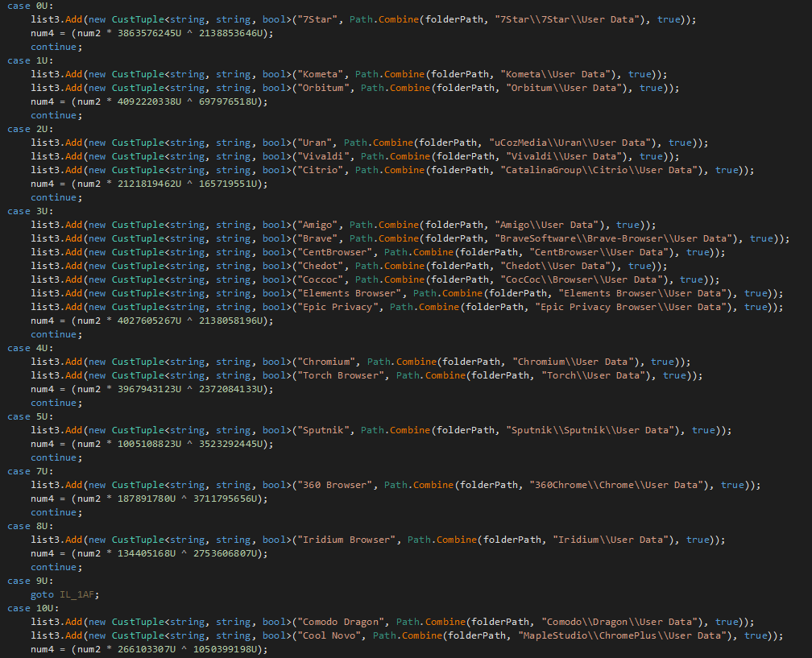
Task: Click the "360Chrome\\Chrome\\User Data" path string
Action: (x=616, y=485)
